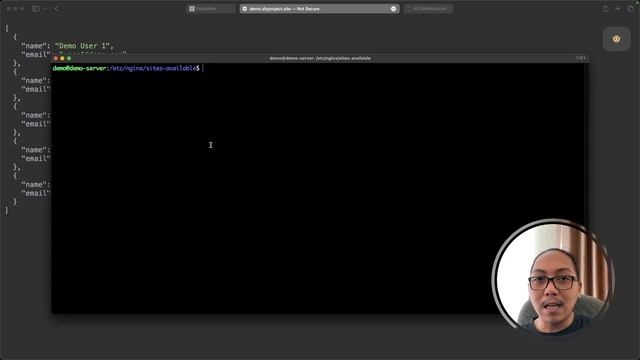This screenshot has height=360, width=640.
Task: Click the terminal title bar text
Action: pos(320,58)
